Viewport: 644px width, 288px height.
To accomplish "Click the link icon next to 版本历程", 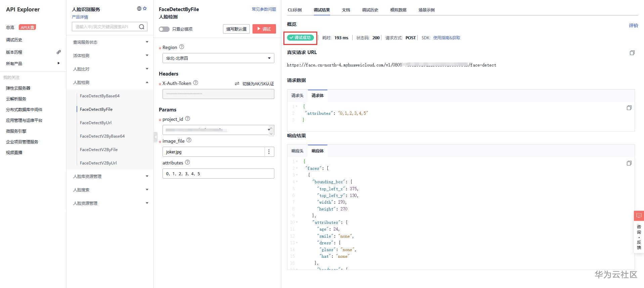I will click(x=59, y=52).
